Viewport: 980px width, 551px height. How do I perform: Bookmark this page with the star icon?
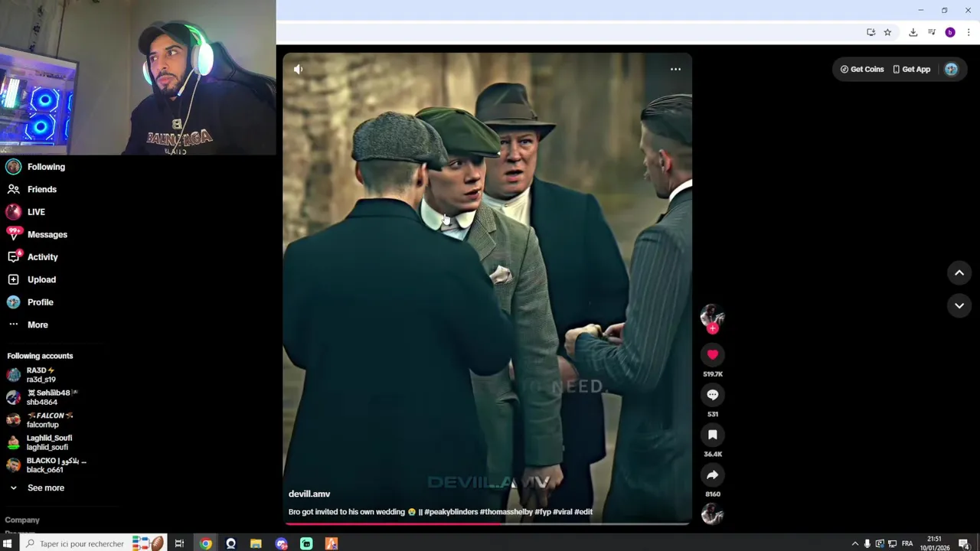pyautogui.click(x=887, y=32)
